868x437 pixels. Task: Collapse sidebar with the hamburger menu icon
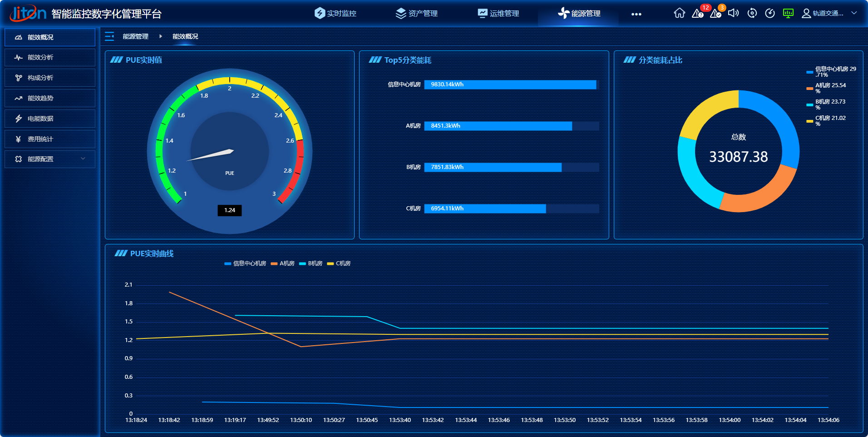click(x=109, y=36)
